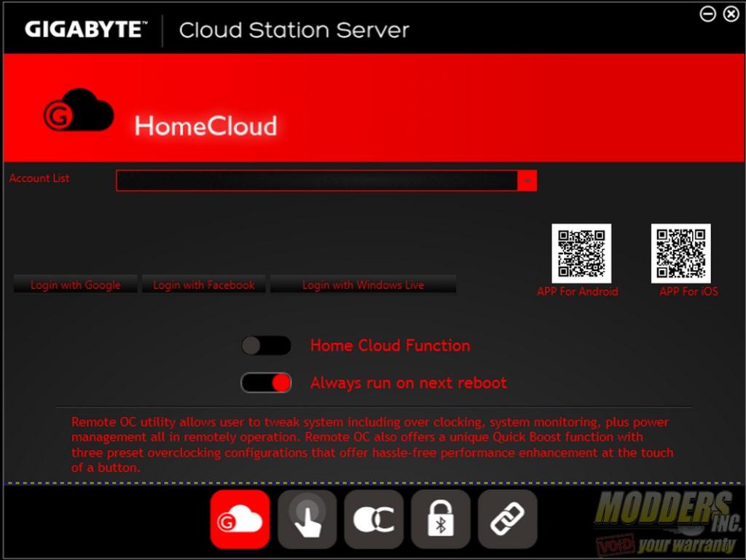
Task: Open the HotSpot chain link icon
Action: tap(508, 519)
